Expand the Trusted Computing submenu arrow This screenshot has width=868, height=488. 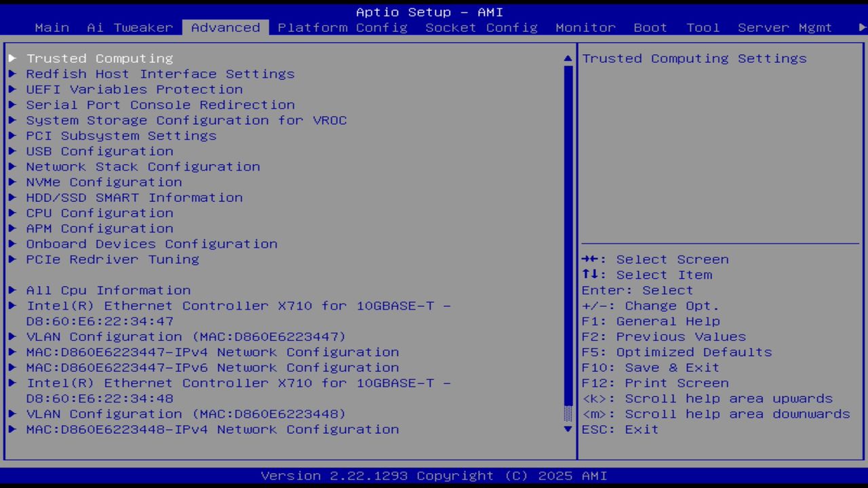point(12,58)
